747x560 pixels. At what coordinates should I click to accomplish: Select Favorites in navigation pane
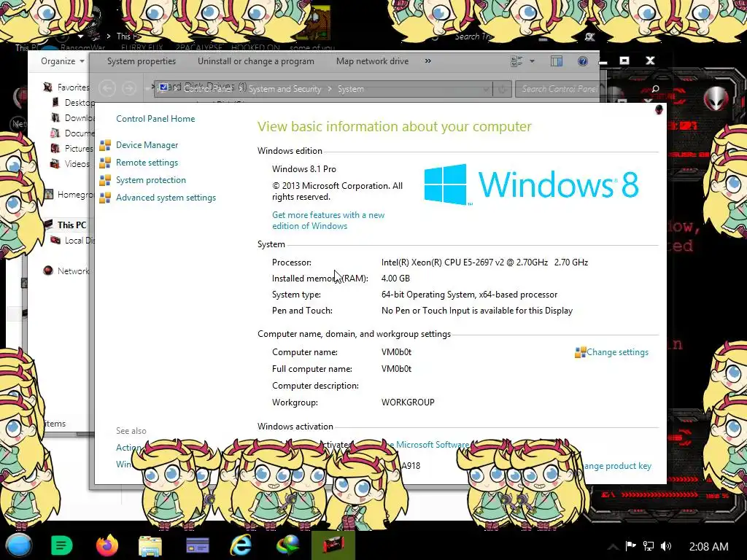pyautogui.click(x=73, y=87)
